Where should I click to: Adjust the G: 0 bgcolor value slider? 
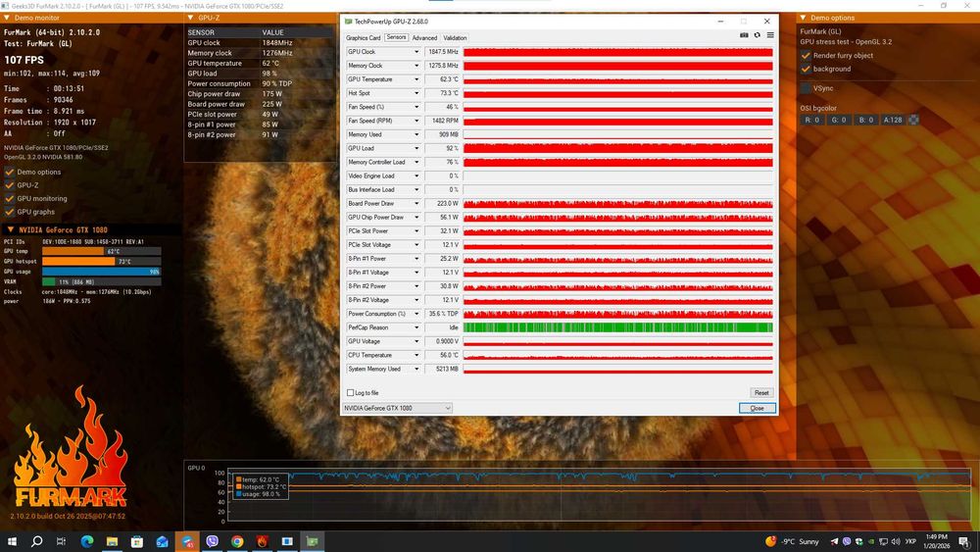pyautogui.click(x=839, y=120)
